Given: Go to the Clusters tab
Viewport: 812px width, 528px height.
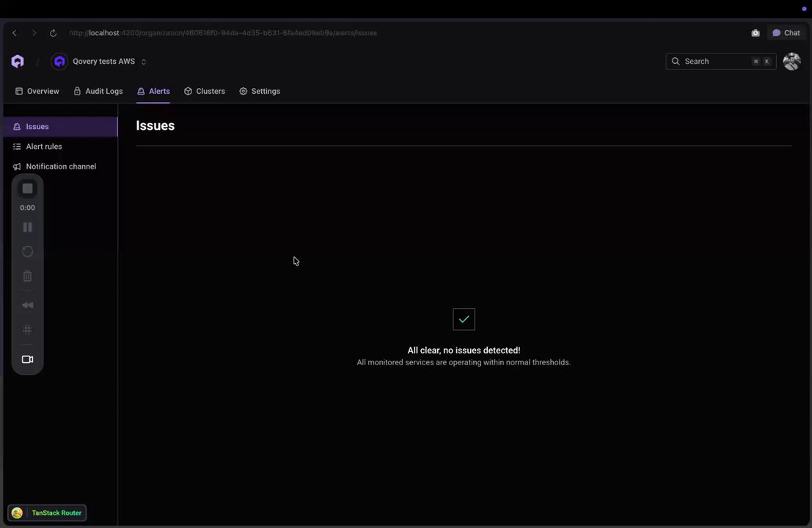Looking at the screenshot, I should pos(205,91).
